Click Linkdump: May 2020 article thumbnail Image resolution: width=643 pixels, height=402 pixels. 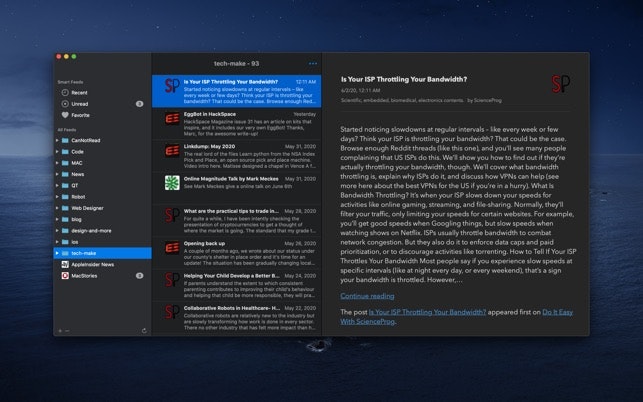[172, 151]
